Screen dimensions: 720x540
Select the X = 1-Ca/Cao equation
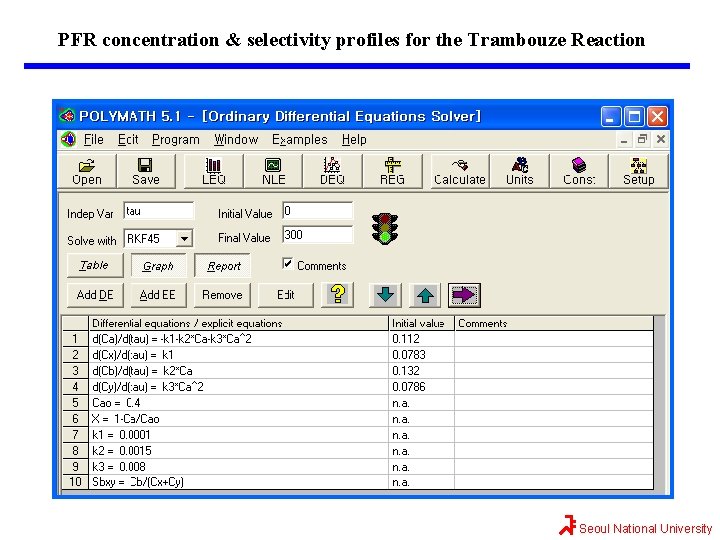click(x=238, y=419)
